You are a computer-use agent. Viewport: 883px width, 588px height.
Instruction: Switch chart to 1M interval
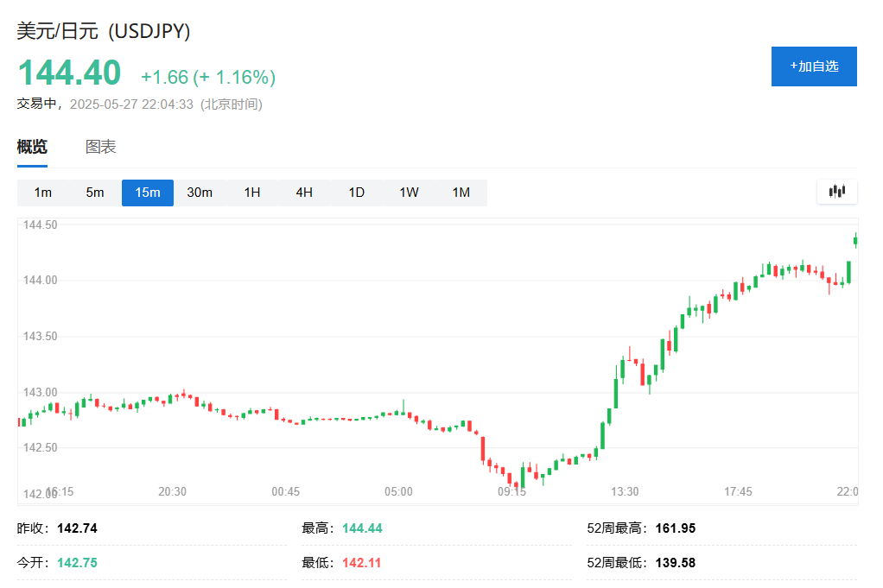click(461, 193)
